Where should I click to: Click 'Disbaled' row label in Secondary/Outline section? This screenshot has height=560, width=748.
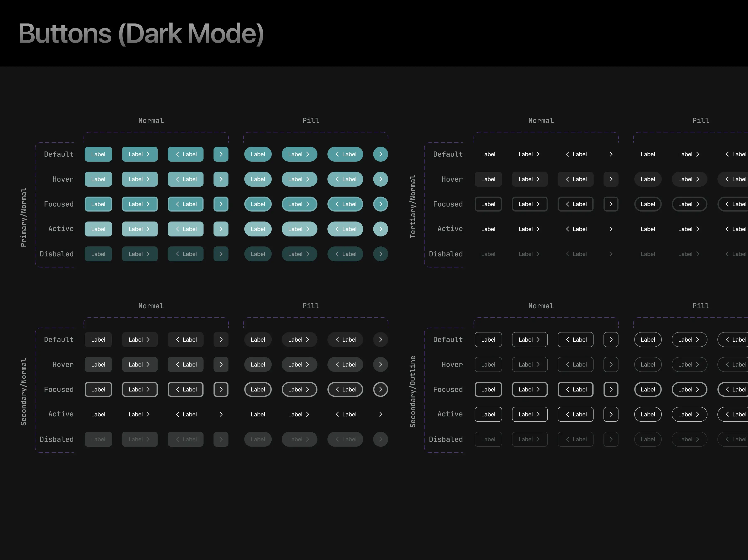pos(446,439)
